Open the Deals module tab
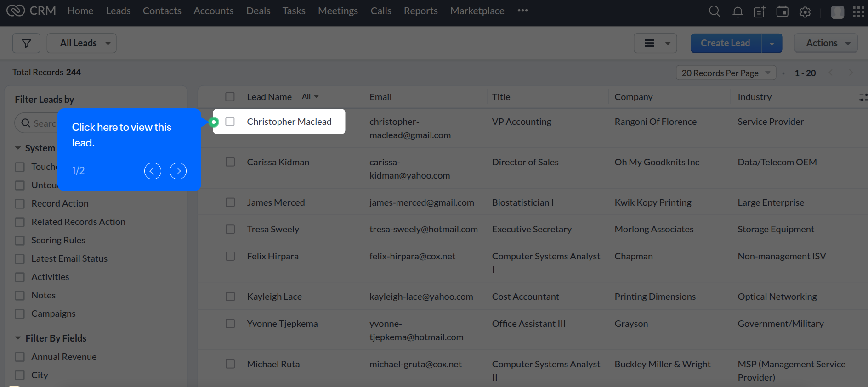The width and height of the screenshot is (868, 387). [258, 11]
